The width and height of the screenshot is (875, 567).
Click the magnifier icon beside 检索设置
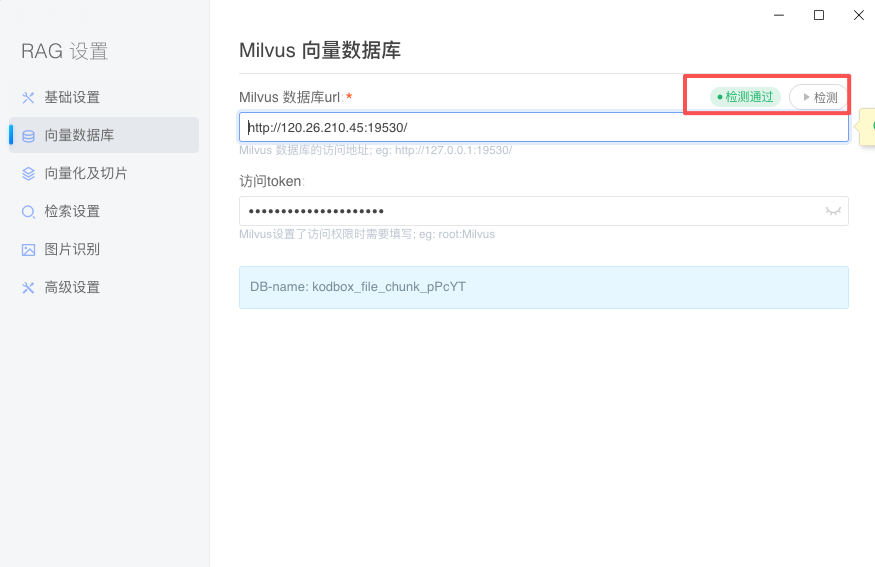[28, 212]
